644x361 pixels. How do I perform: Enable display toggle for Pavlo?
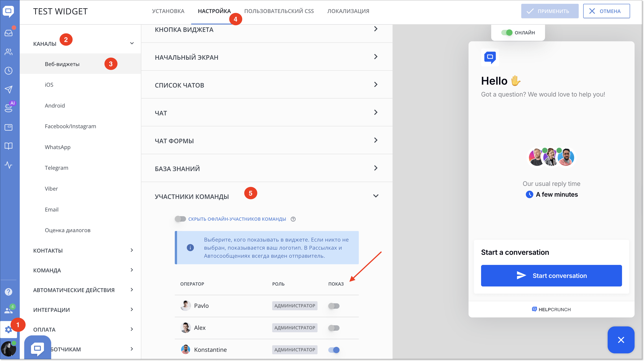[334, 306]
